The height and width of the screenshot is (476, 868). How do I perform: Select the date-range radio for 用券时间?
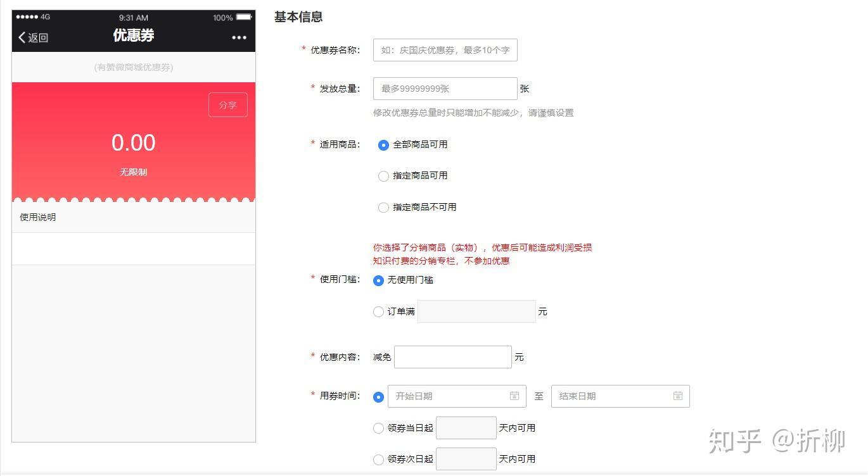pos(378,397)
